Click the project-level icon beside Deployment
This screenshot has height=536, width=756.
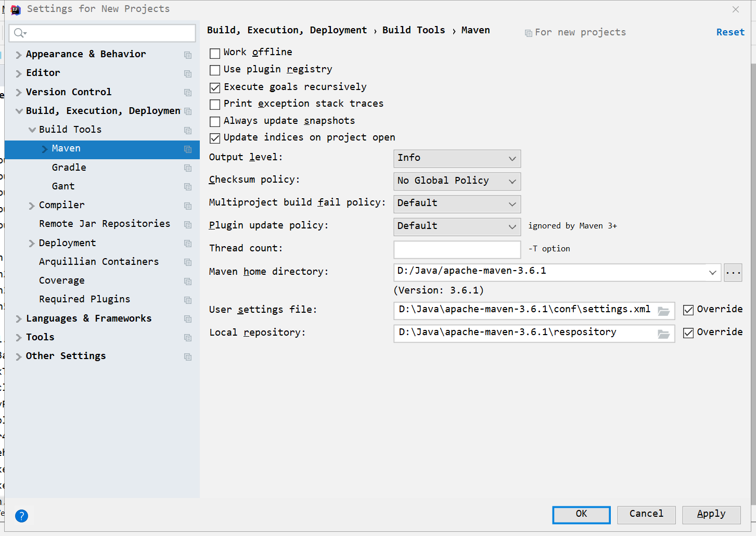[x=188, y=244]
